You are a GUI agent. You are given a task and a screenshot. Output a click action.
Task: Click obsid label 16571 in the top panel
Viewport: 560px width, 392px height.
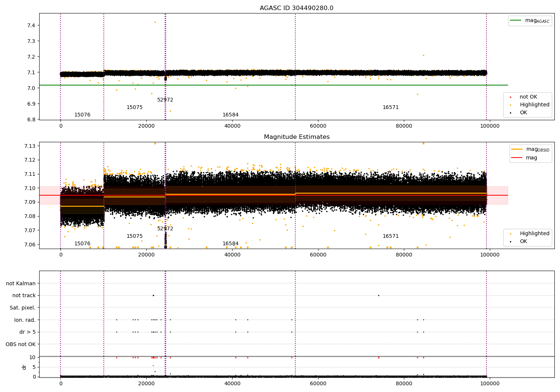tap(391, 108)
